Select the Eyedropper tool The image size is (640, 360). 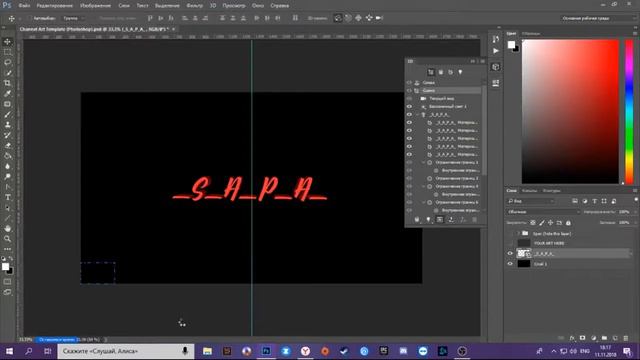(x=7, y=93)
